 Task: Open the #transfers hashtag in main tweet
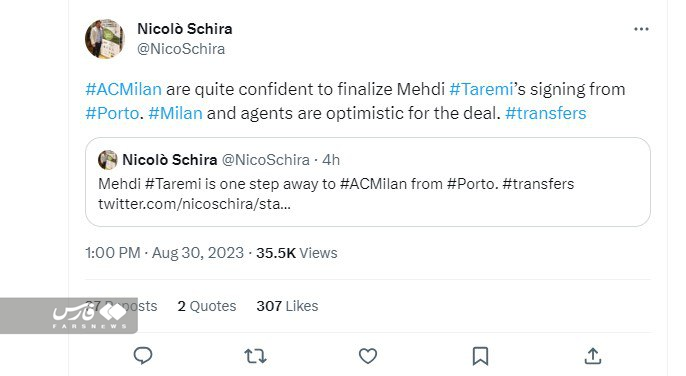[x=546, y=113]
